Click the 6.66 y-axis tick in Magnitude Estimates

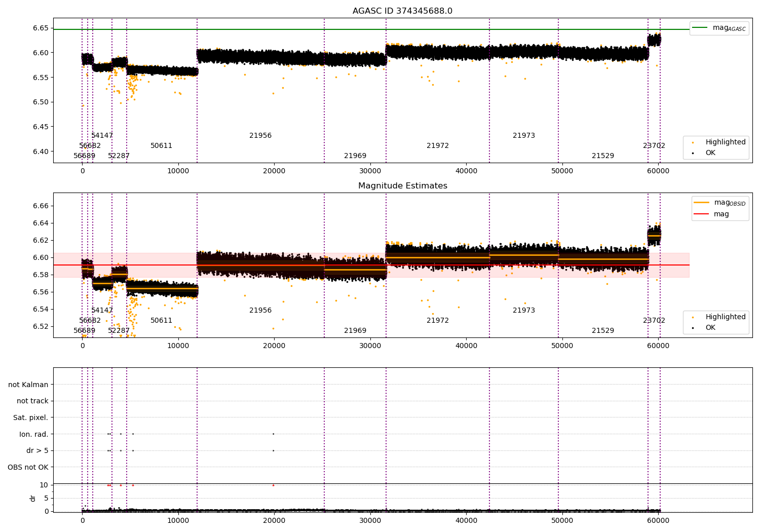tap(41, 206)
